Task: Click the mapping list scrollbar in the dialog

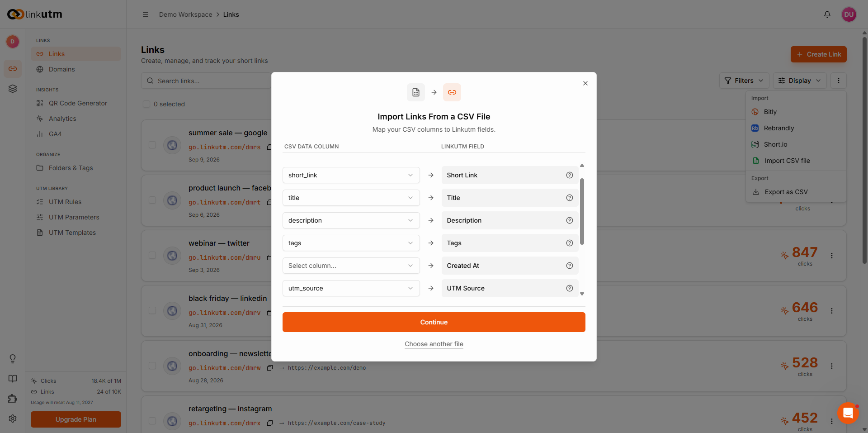Action: pyautogui.click(x=582, y=211)
